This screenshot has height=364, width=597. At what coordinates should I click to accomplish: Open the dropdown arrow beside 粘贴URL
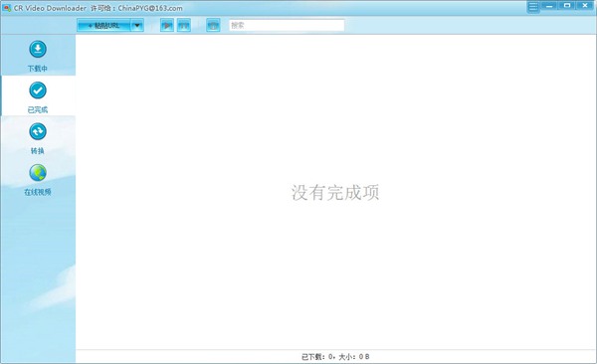click(137, 26)
